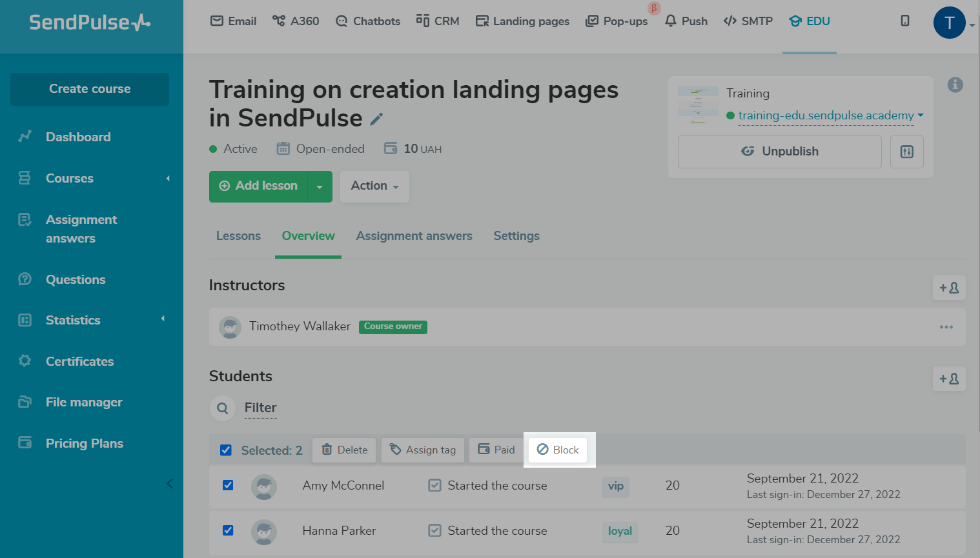Open the Landing pages menu item
Screen dimensions: 980x558
point(522,21)
